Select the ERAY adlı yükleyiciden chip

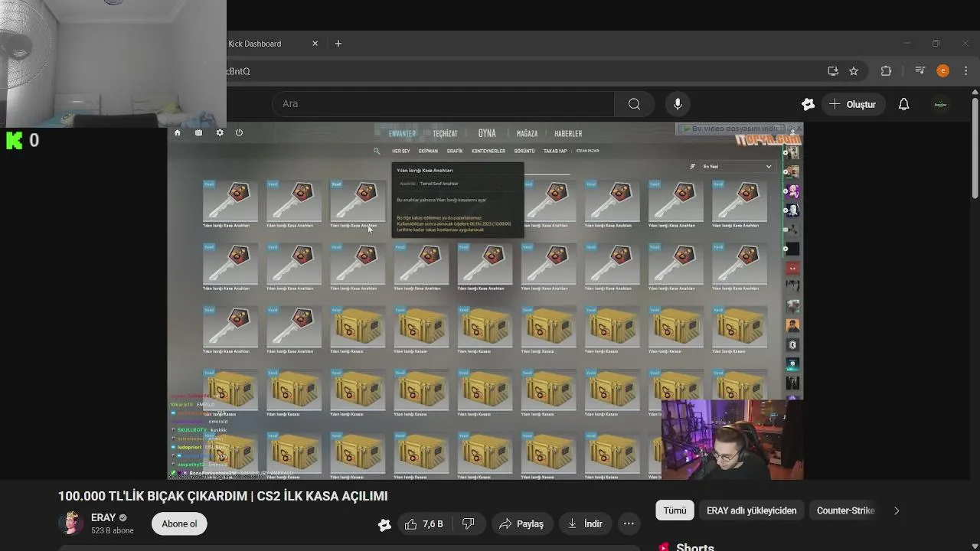[751, 510]
